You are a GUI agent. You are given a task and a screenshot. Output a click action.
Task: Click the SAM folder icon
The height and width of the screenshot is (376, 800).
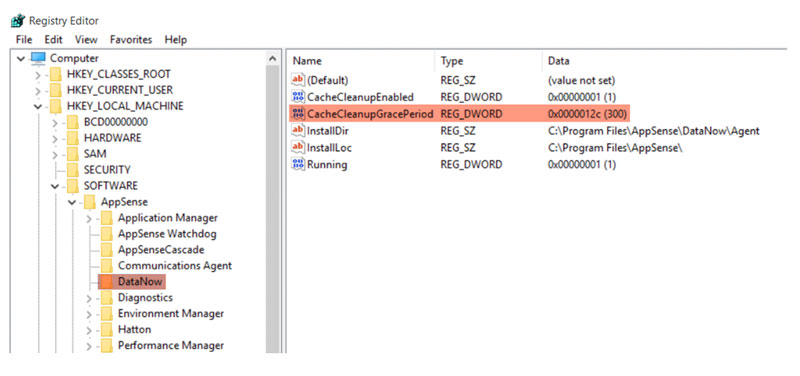tap(73, 154)
